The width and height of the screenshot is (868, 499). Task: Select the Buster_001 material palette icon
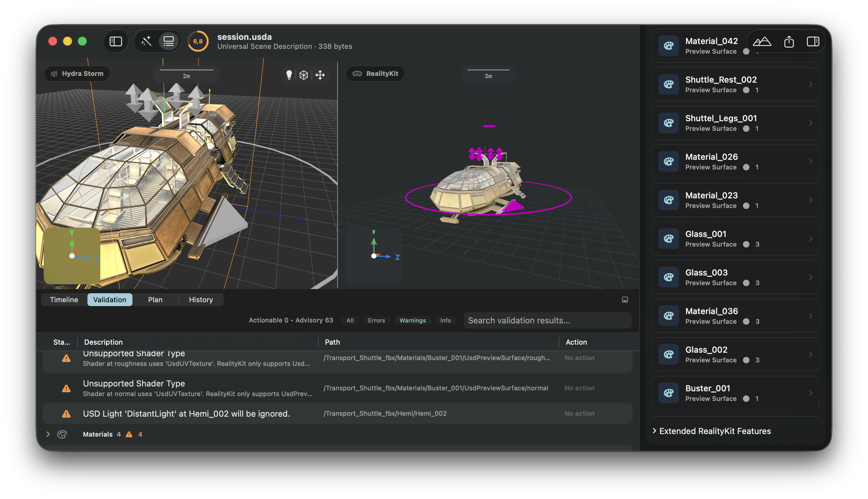(x=669, y=393)
